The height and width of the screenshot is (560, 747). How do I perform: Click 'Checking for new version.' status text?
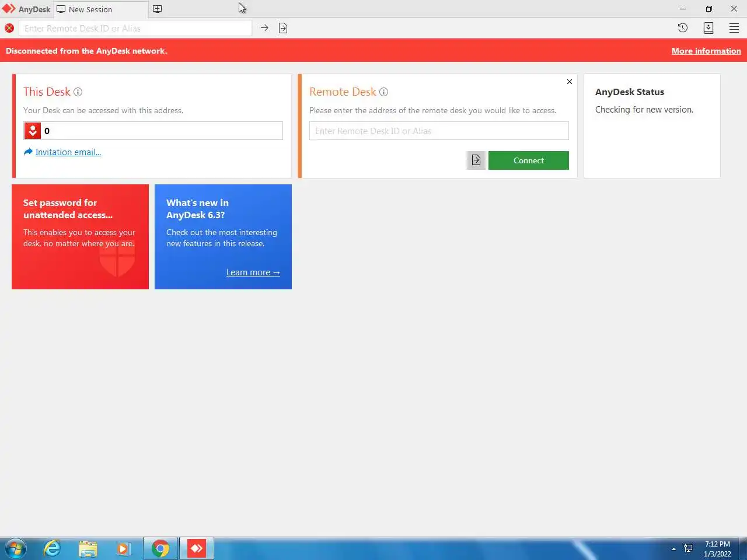(x=644, y=110)
